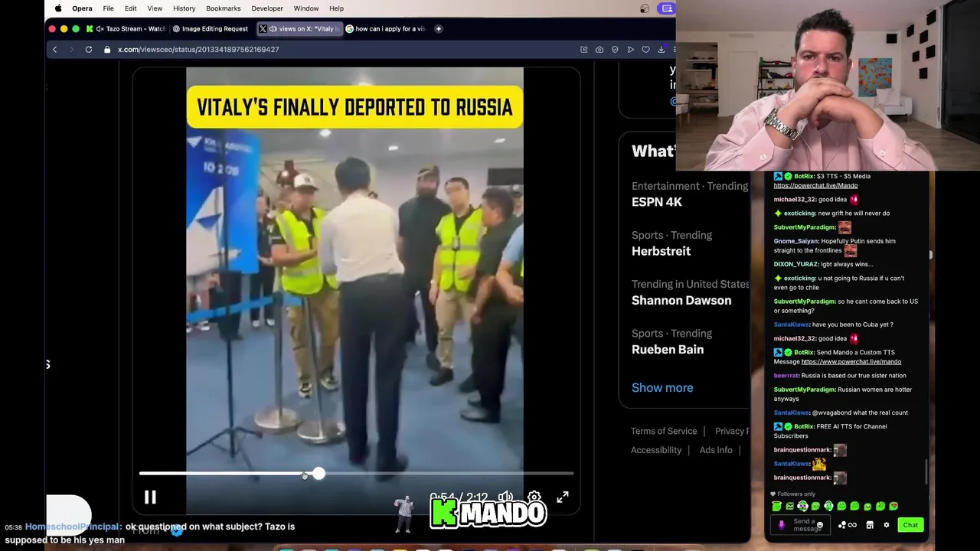This screenshot has width=980, height=551.
Task: Open the channel points bubbles icon
Action: [x=843, y=525]
